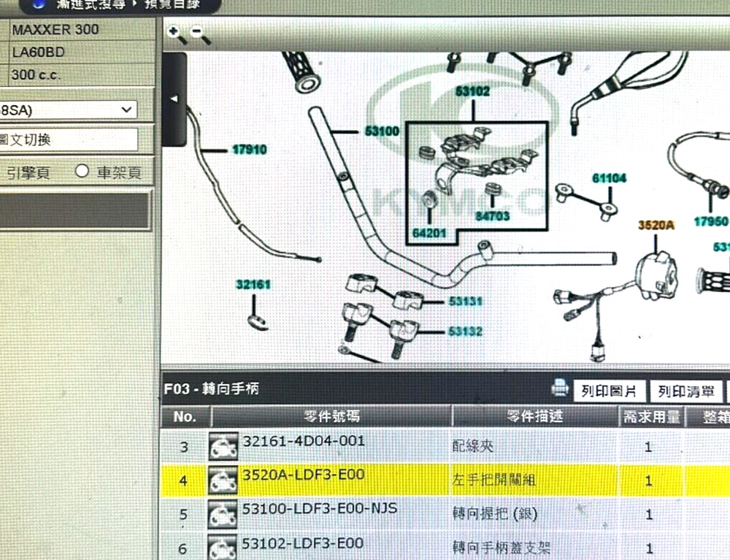Select part number 3520A-LDF3-E00
The image size is (730, 560).
[x=303, y=475]
